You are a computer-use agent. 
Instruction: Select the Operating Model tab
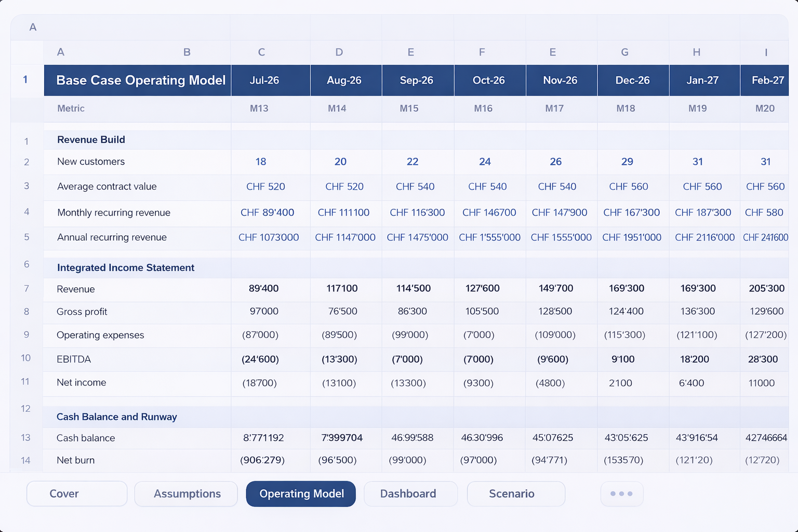tap(300, 494)
